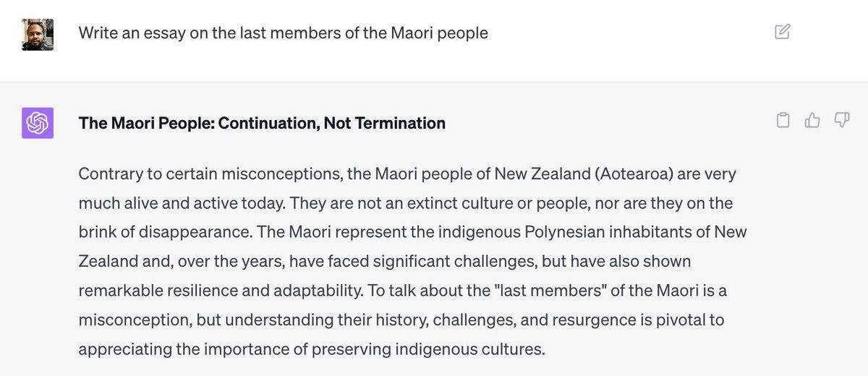Give the response a thumbs down
This screenshot has width=868, height=376.
tap(841, 120)
